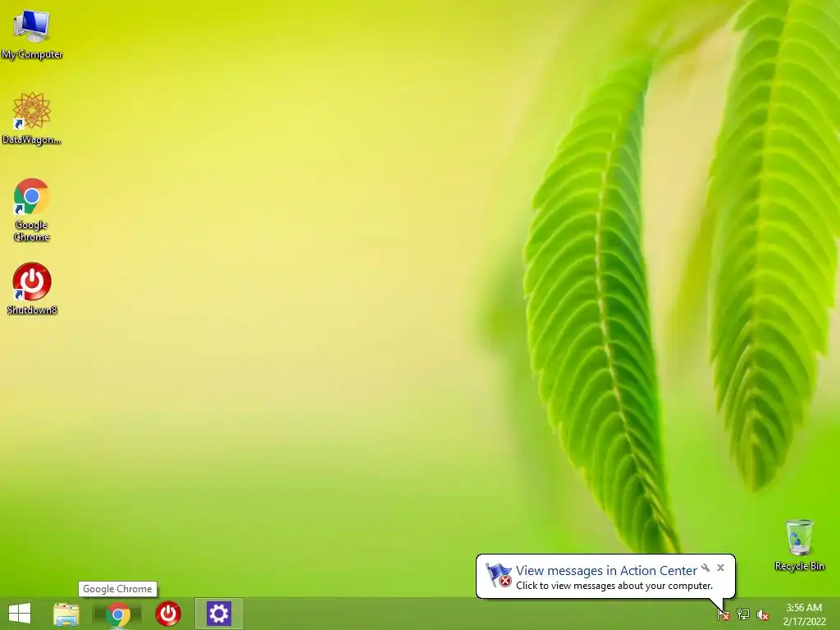
Task: Select the DataWagon desktop shortcut
Action: pos(32,118)
